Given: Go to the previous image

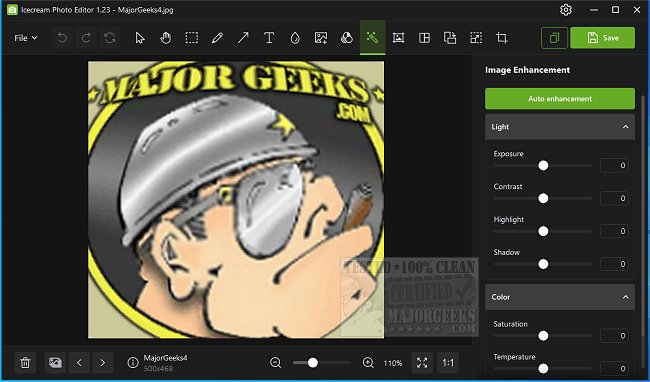Looking at the screenshot, I should (79, 363).
